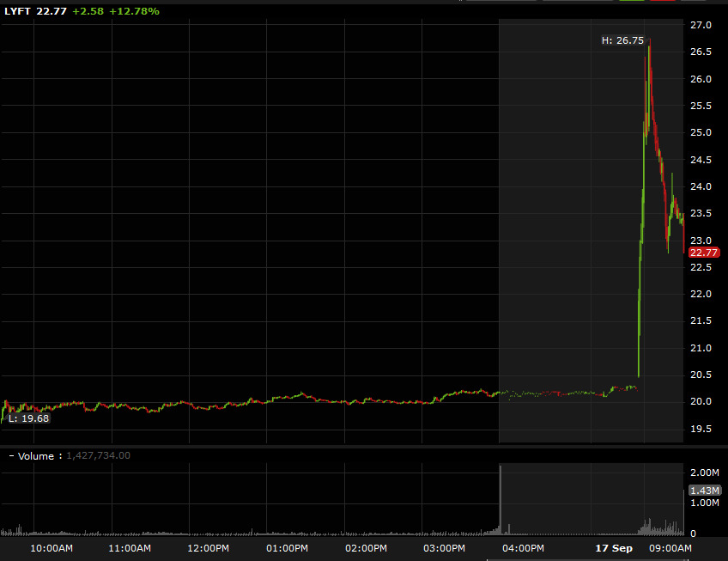
Task: Click the 09:00AM time axis label
Action: (x=670, y=548)
